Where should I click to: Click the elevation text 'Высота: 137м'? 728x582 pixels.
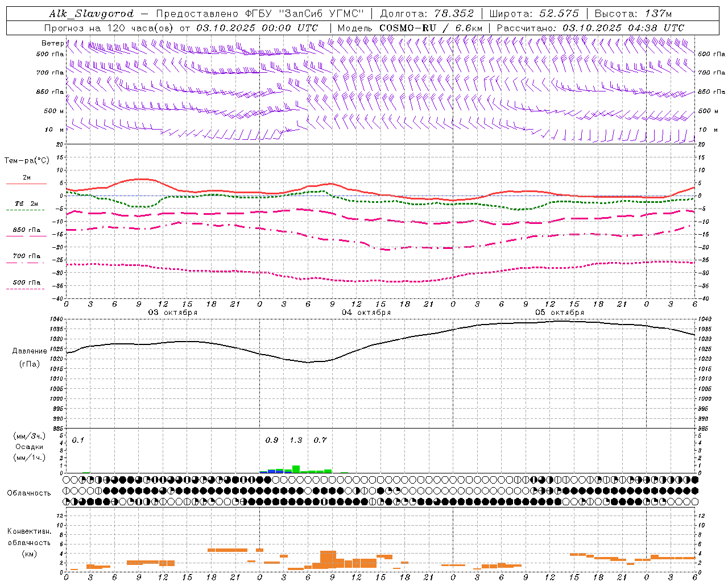pyautogui.click(x=633, y=14)
